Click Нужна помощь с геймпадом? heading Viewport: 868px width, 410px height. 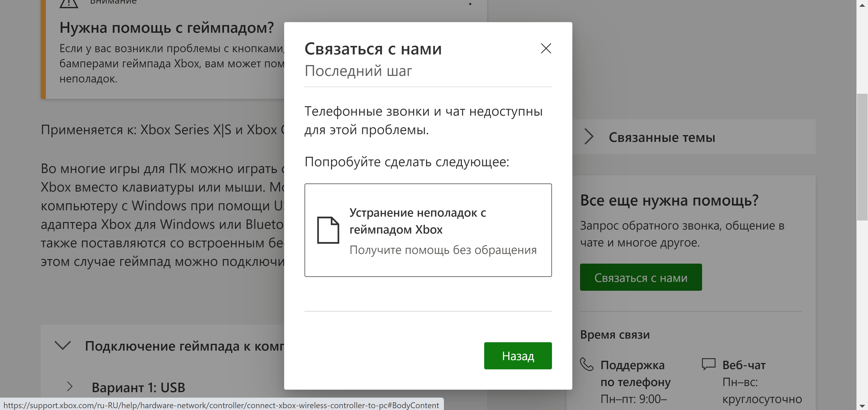[166, 28]
